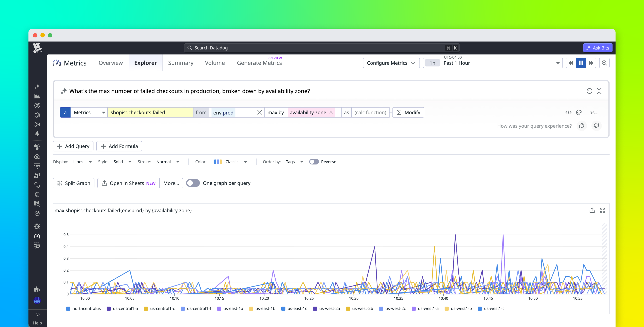Open the security shield sidebar icon
Screen dimensions: 644x327
tap(37, 195)
